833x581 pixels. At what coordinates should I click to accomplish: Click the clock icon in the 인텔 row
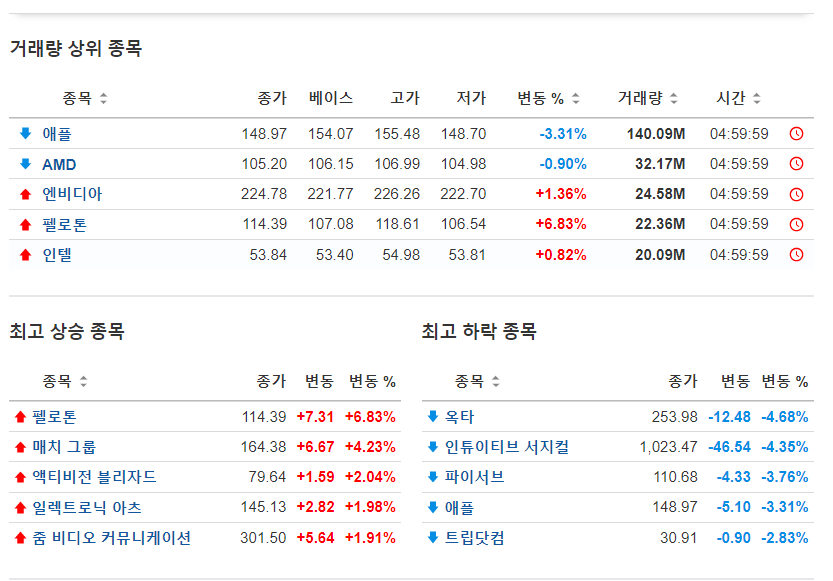click(796, 255)
